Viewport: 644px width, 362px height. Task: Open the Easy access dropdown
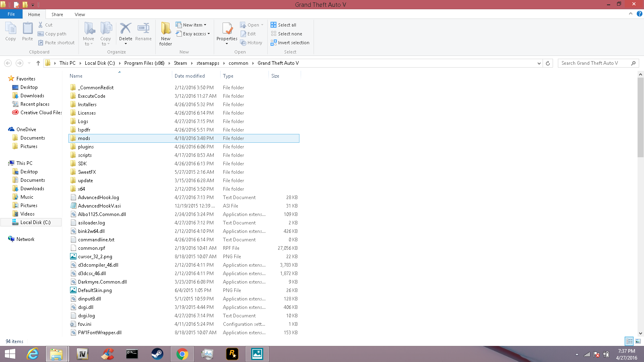pos(193,34)
